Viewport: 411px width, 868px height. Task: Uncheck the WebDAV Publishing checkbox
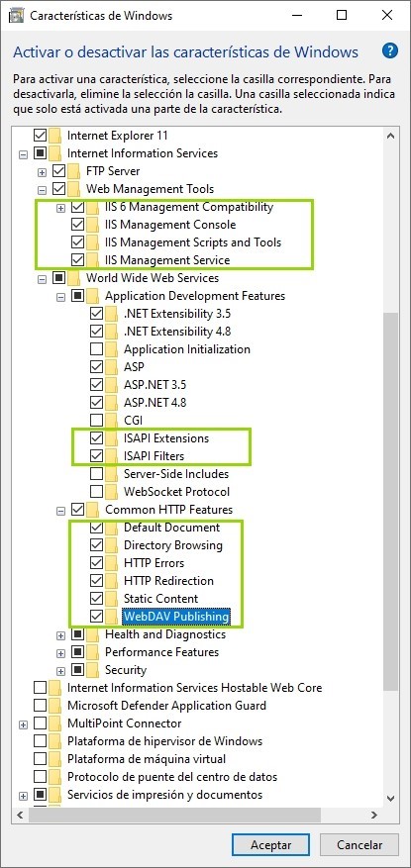click(97, 617)
